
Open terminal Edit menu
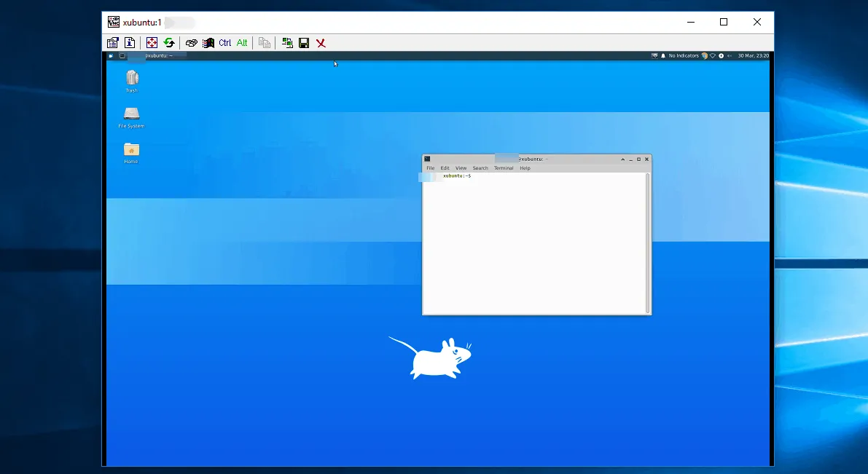point(445,168)
